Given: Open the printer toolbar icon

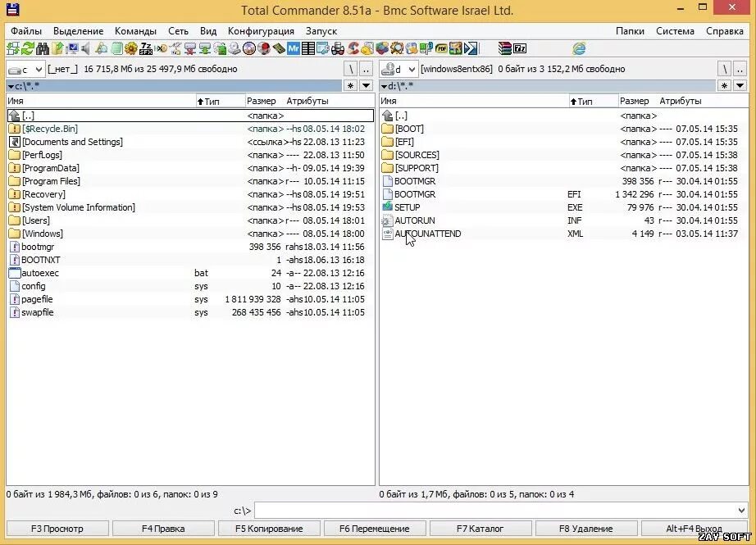Looking at the screenshot, I should click(x=338, y=48).
